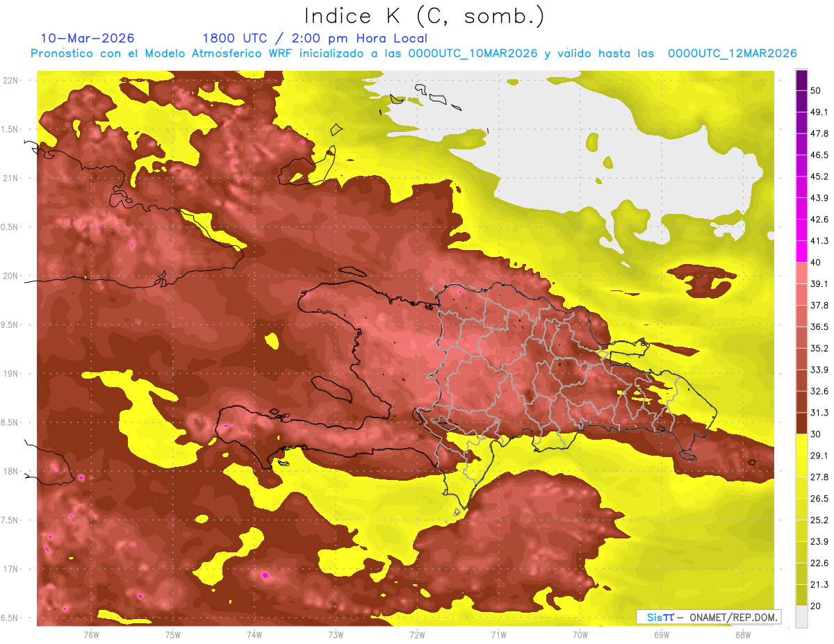Click the legend value '30'
The image size is (834, 644).
click(815, 434)
